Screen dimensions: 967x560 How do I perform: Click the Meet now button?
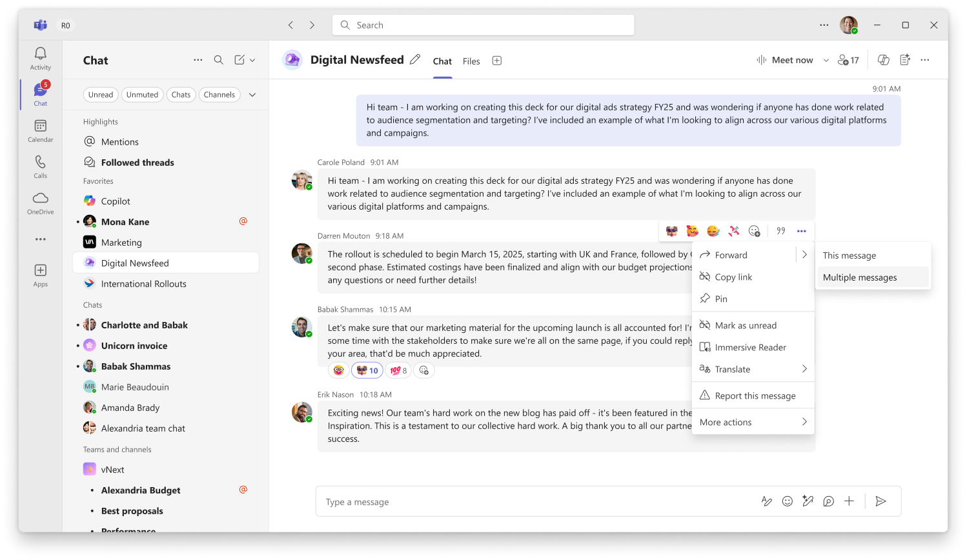point(784,60)
